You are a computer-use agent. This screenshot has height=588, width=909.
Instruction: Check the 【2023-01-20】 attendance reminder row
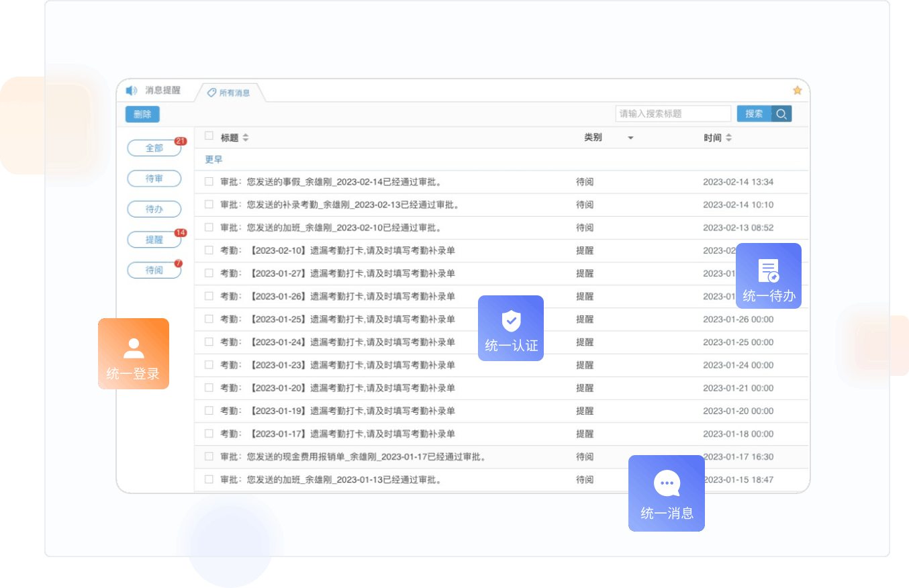[209, 387]
